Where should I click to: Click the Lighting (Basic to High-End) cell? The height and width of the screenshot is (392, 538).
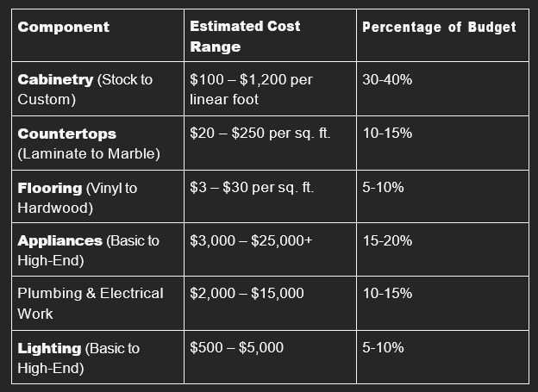78,358
